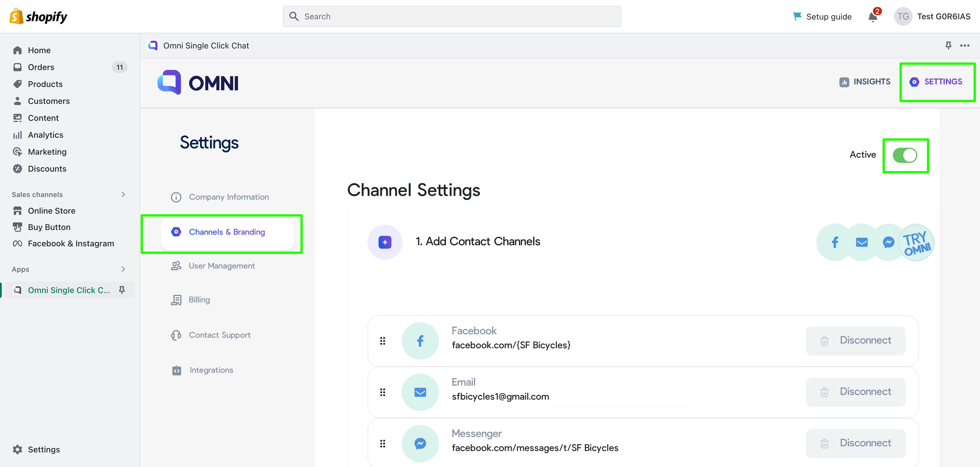This screenshot has width=980, height=467.
Task: Disconnect the Messenger channel
Action: [855, 443]
